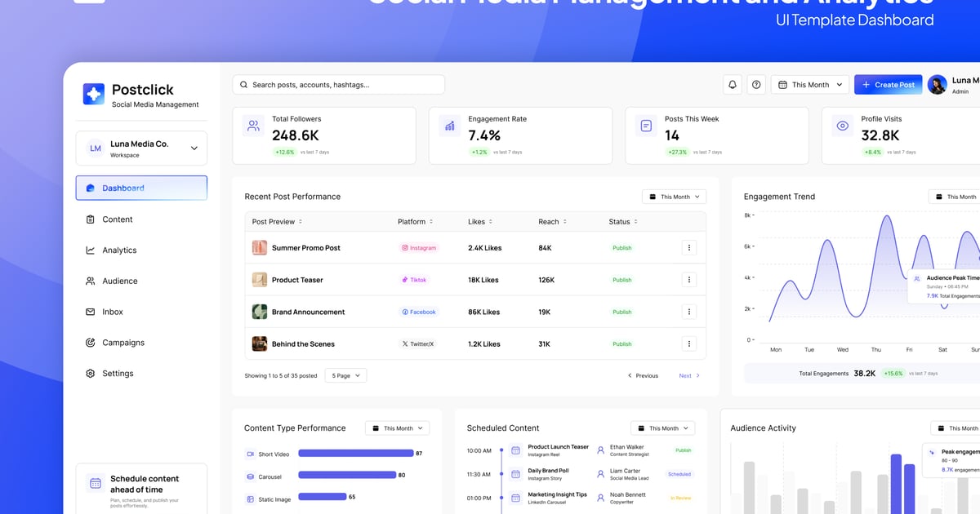Open the Dashboard menu item
The height and width of the screenshot is (514, 980).
coord(141,188)
